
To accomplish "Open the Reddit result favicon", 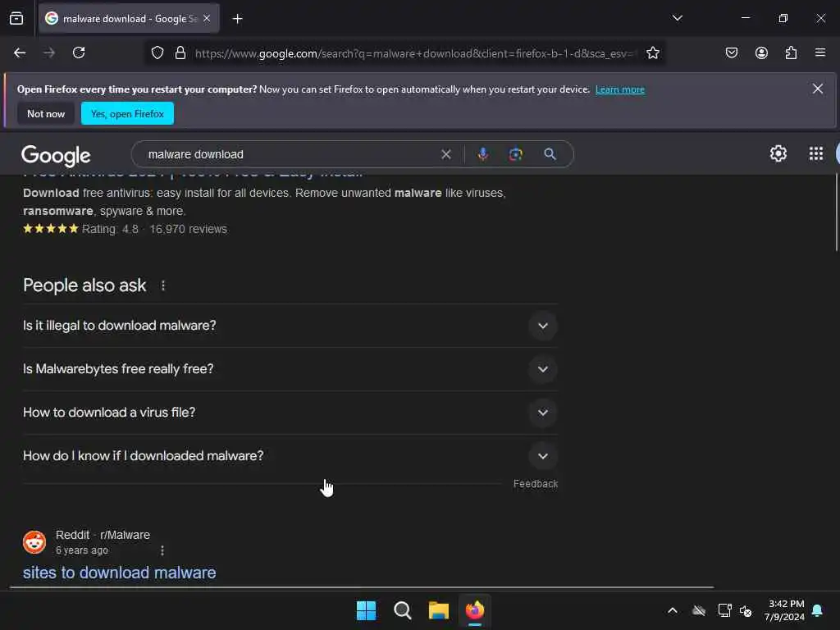I will click(x=34, y=542).
